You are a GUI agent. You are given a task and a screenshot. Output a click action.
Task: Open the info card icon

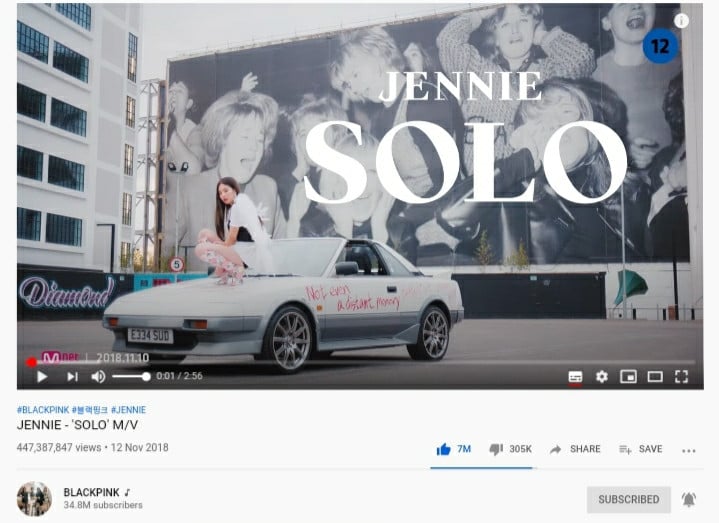(681, 21)
